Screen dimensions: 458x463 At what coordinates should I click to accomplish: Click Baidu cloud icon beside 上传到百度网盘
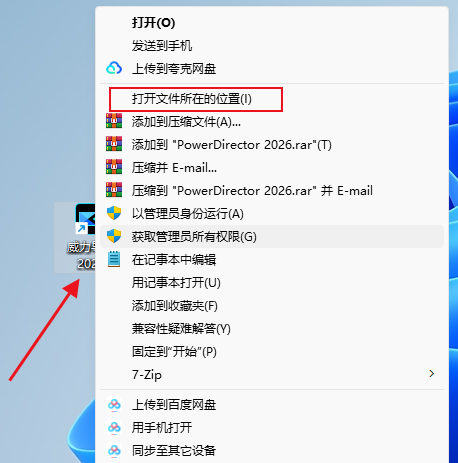[114, 405]
